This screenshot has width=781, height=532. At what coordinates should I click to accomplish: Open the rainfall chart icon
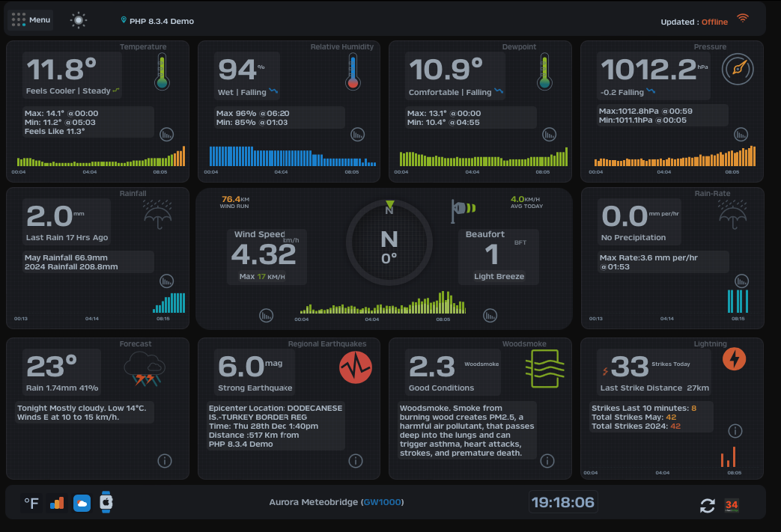pyautogui.click(x=167, y=281)
